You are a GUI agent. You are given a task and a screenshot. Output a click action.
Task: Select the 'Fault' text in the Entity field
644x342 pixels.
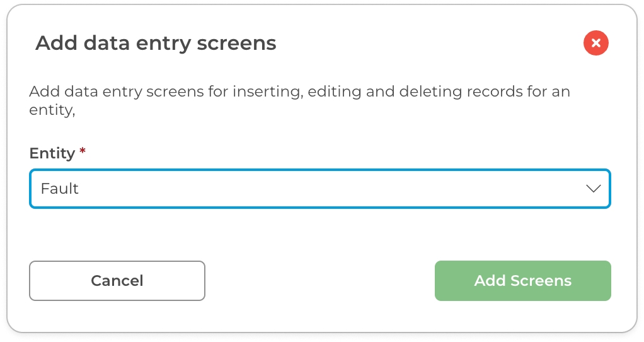(60, 189)
